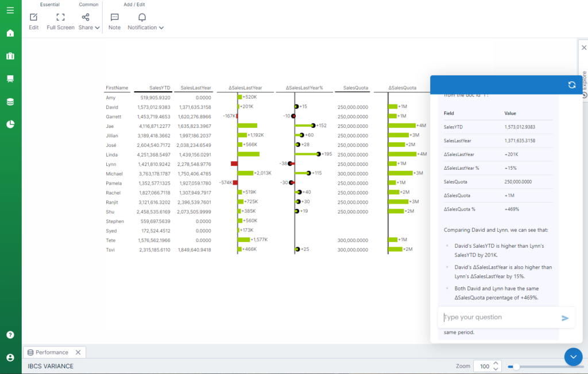Screen dimensions: 588x374
Task: Select the Jae row name
Action: [110, 126]
